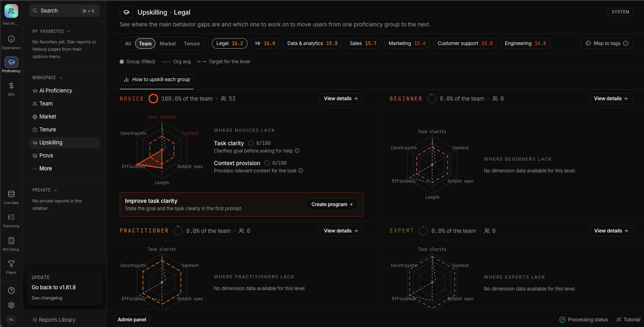Click the Search input field
Screen dimensions: 644x327
65,11
